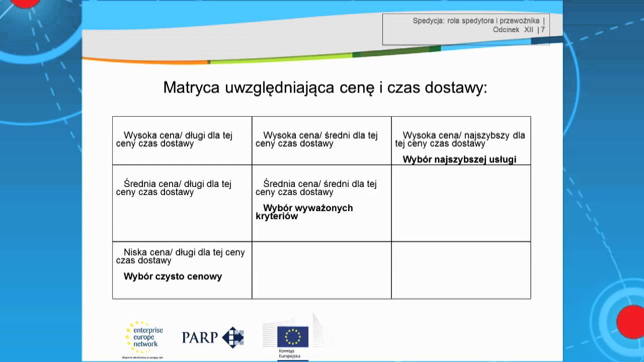The image size is (644, 362).
Task: Click the 'Odcinek XII | 7' episode label
Action: pyautogui.click(x=519, y=30)
